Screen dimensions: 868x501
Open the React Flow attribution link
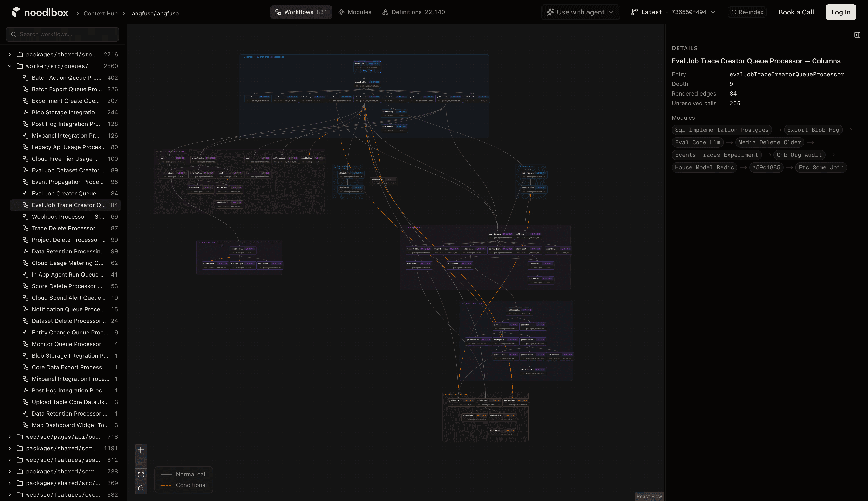tap(649, 496)
